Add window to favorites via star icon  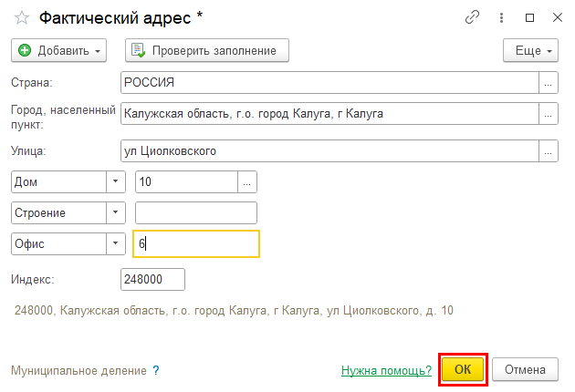click(22, 17)
